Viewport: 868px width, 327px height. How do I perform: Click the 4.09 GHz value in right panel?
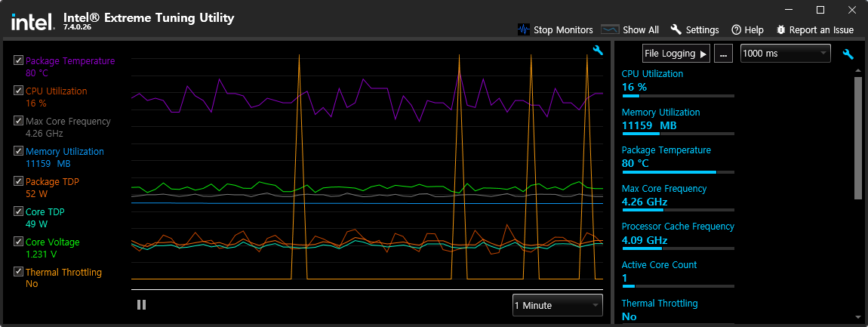pos(645,240)
